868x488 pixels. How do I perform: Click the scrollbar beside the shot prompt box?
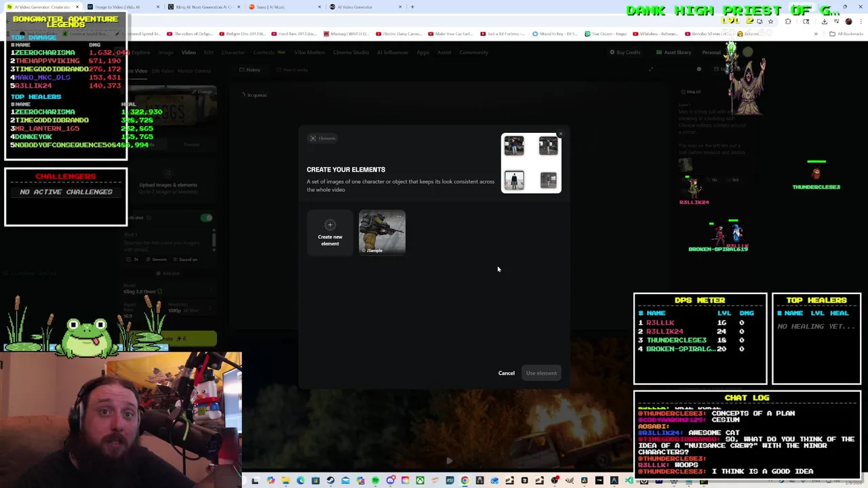pos(214,239)
